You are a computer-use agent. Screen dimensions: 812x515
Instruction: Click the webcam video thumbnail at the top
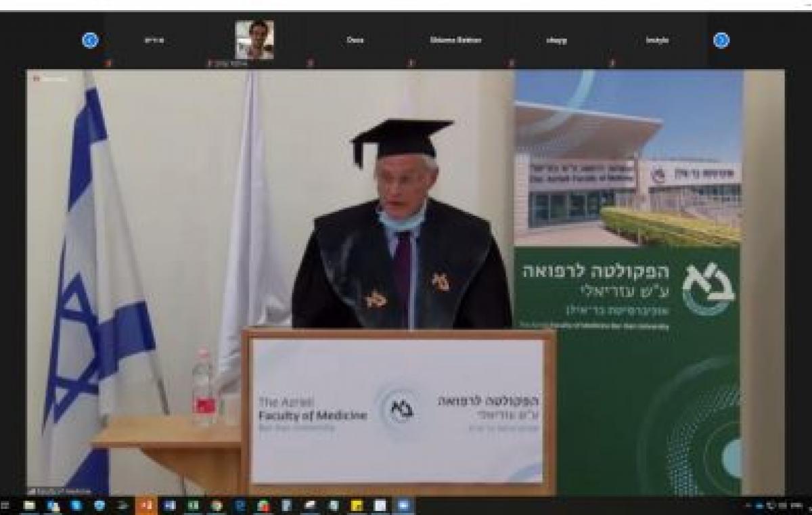(254, 39)
